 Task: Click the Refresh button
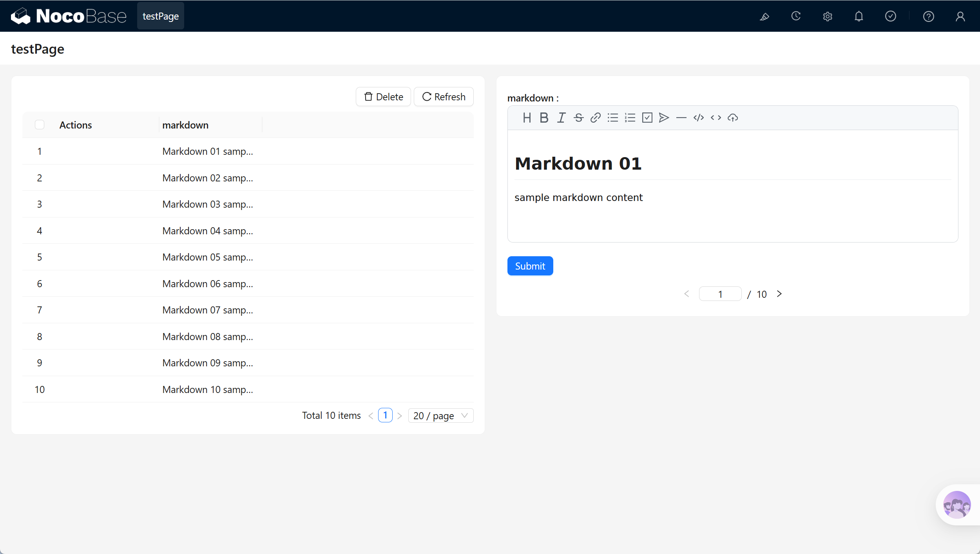pos(444,97)
